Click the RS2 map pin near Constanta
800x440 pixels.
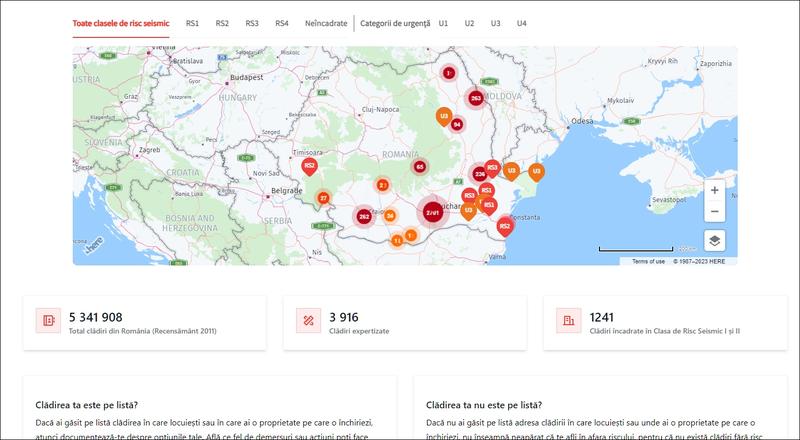coord(505,227)
